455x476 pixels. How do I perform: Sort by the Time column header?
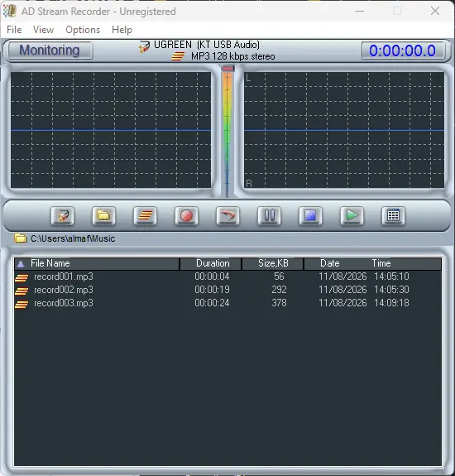pos(381,263)
